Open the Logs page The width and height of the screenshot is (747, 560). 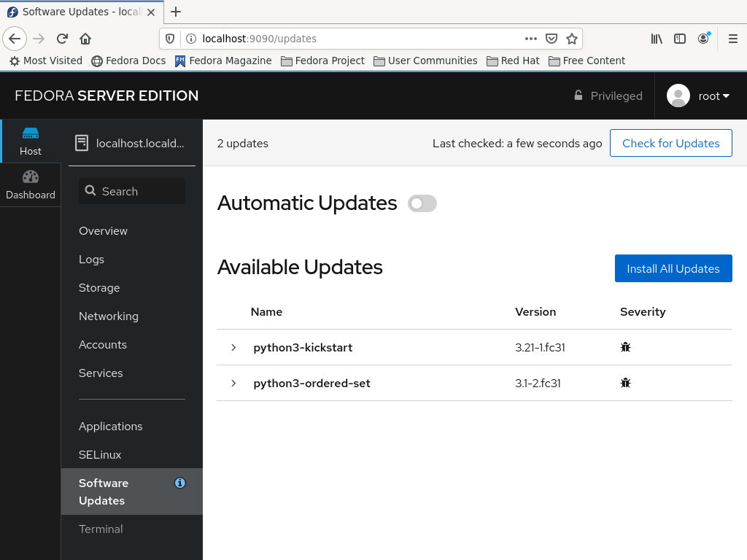coord(91,260)
